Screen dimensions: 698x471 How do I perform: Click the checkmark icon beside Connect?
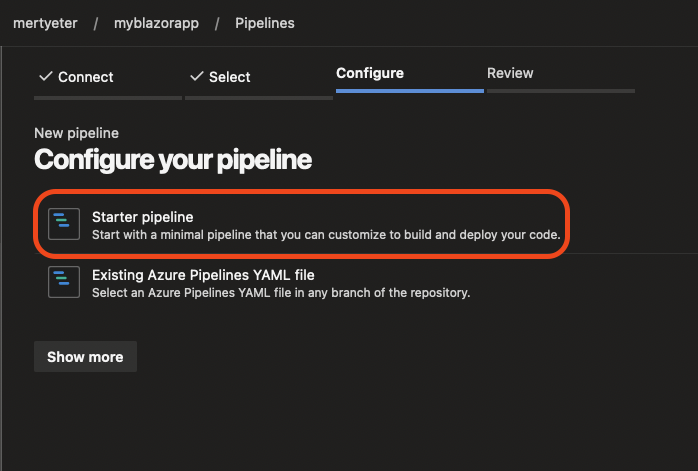(46, 77)
